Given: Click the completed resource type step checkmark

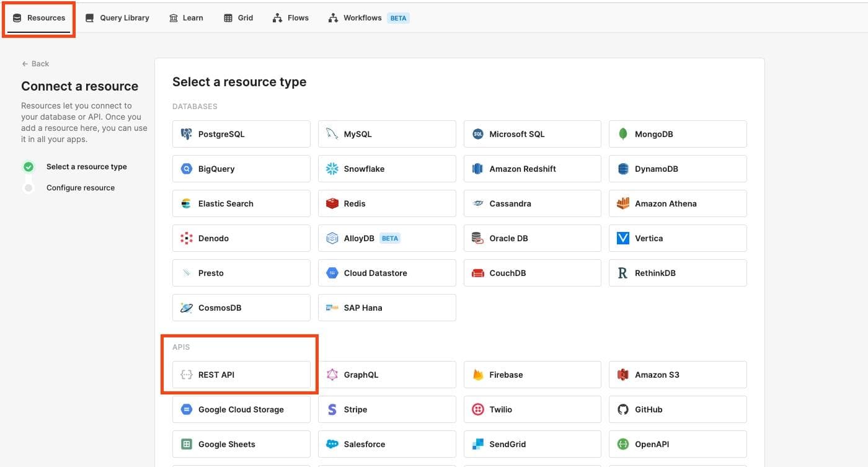Looking at the screenshot, I should click(x=29, y=166).
